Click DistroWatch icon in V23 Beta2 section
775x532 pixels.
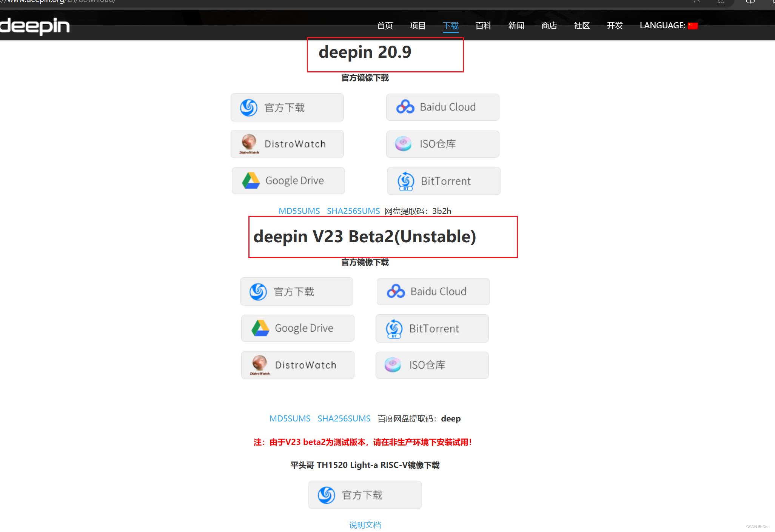point(260,365)
